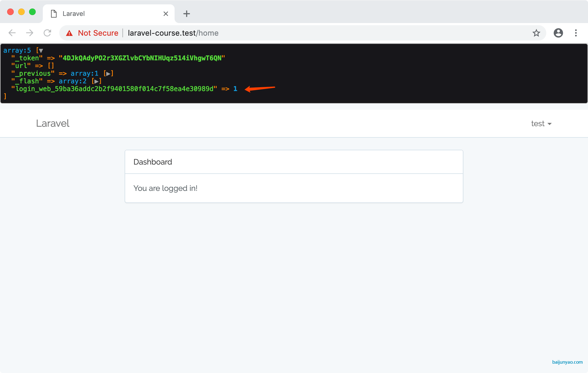Click the macOS green fullscreen window button
This screenshot has width=588, height=373.
pos(32,12)
